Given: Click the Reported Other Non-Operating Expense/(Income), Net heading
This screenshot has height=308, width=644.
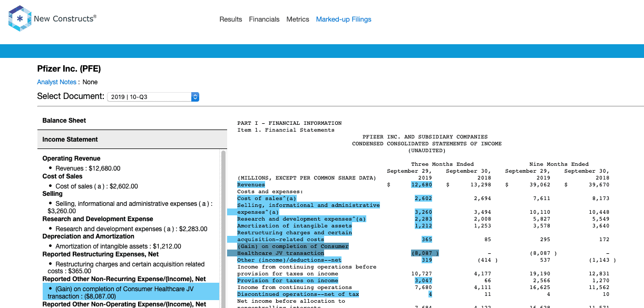Looking at the screenshot, I should pyautogui.click(x=124, y=304).
